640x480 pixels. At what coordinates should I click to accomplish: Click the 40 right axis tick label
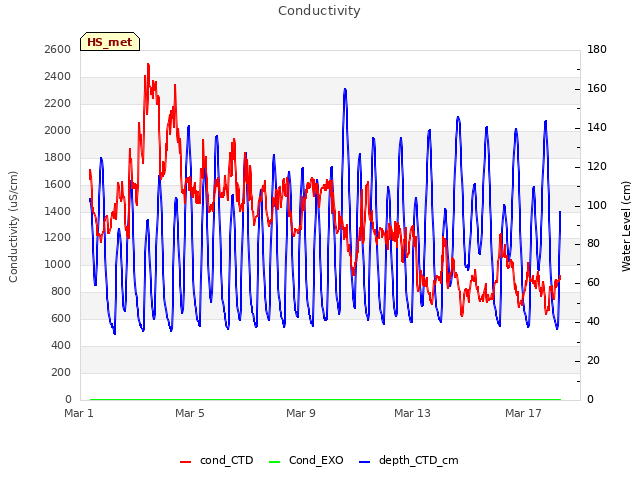[593, 322]
